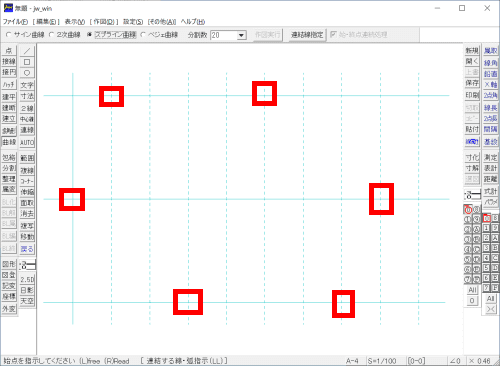Open the 表示(V) menu
This screenshot has width=500, height=366.
75,22
